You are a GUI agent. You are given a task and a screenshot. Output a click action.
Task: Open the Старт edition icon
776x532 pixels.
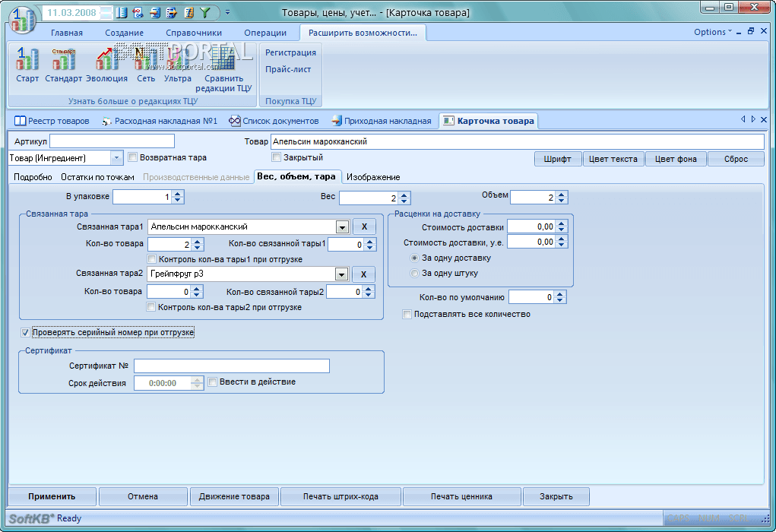pos(27,65)
